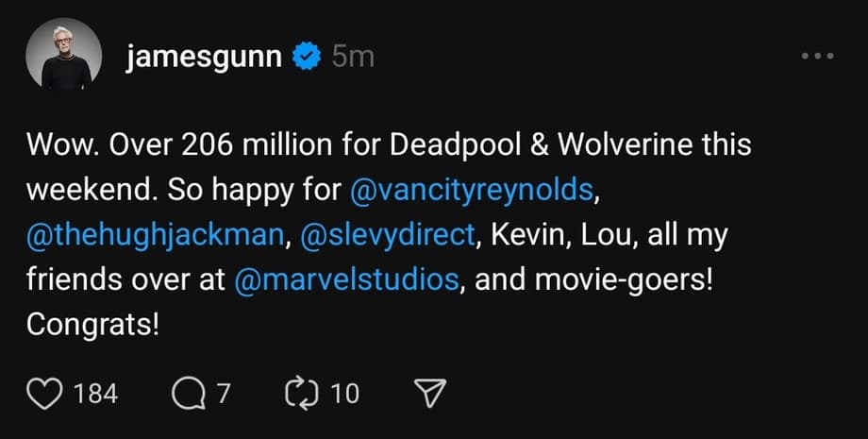The image size is (868, 439).
Task: Click the blue verified badge
Action: click(x=304, y=57)
